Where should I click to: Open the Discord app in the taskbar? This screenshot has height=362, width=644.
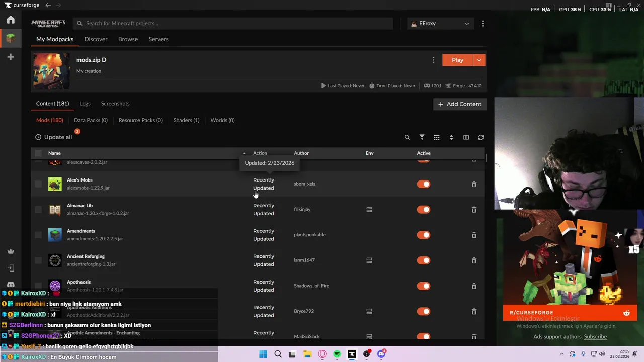[x=381, y=354]
